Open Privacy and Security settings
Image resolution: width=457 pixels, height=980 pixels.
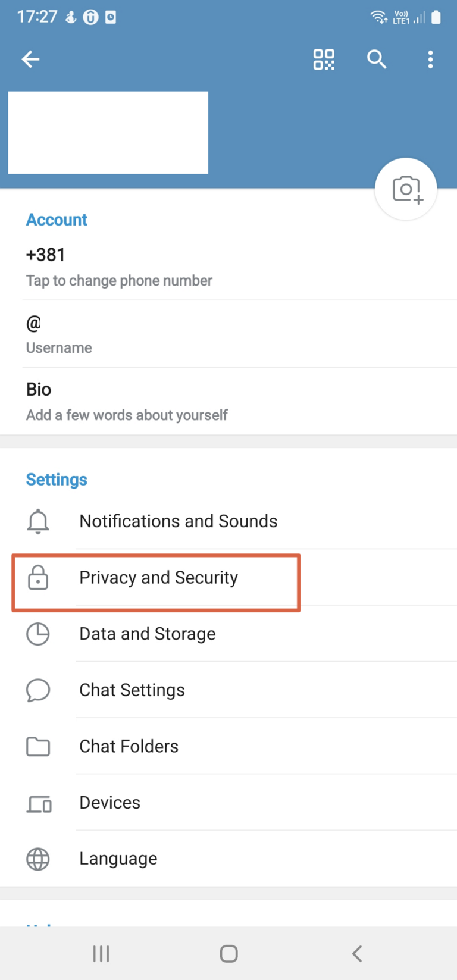point(228,577)
